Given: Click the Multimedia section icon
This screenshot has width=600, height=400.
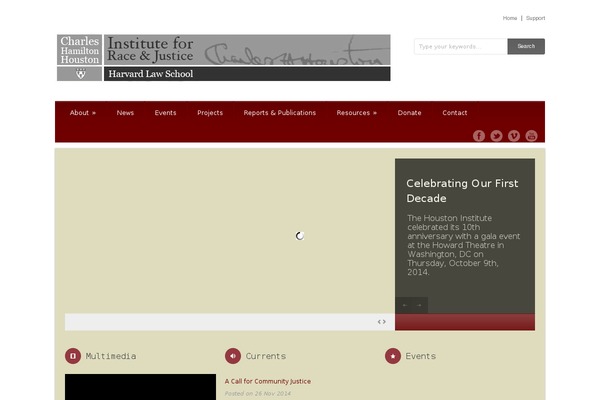Looking at the screenshot, I should pos(73,356).
